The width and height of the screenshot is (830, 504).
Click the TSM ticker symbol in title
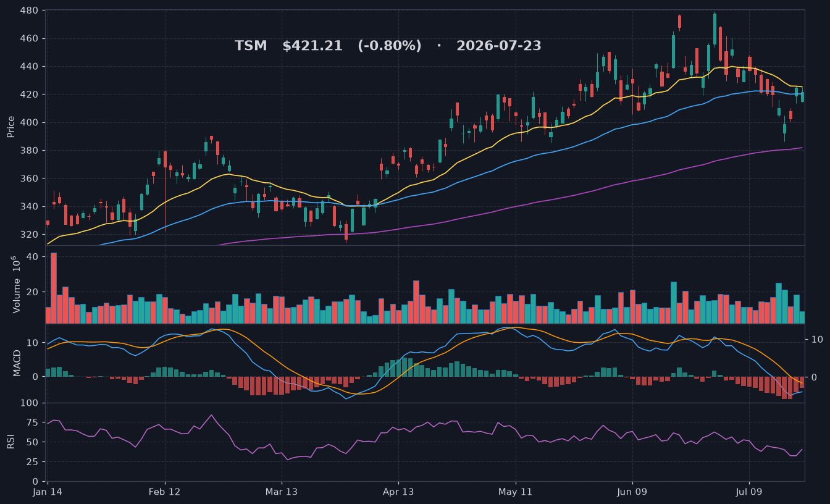pos(251,46)
